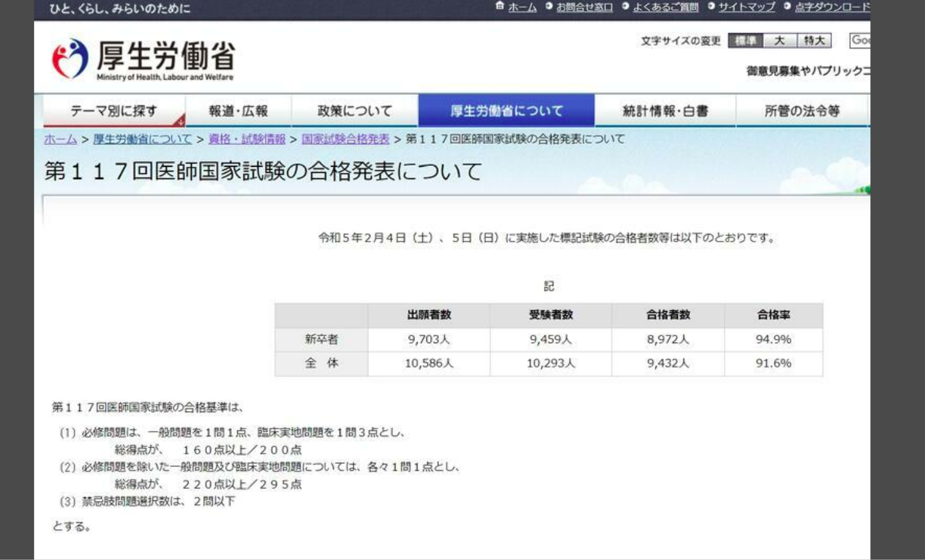Viewport: 925px width, 560px height.
Task: Click the 9,432人 table cell
Action: (x=668, y=363)
